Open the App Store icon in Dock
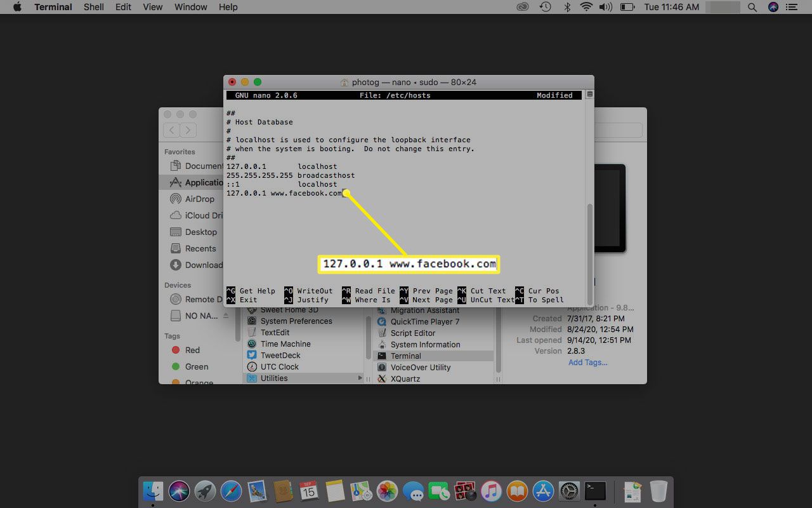812x508 pixels. pyautogui.click(x=543, y=491)
